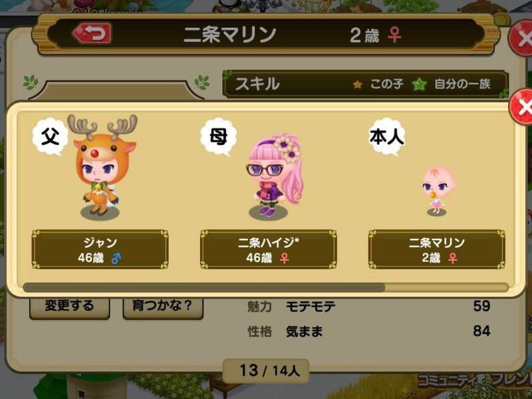Close the character profile window
Screen dimensions: 532x399
point(522,38)
